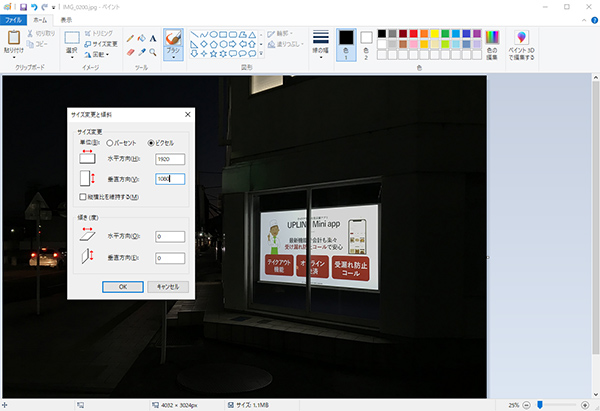Select the Percent (パーセント) radio button
This screenshot has width=600, height=411.
109,143
